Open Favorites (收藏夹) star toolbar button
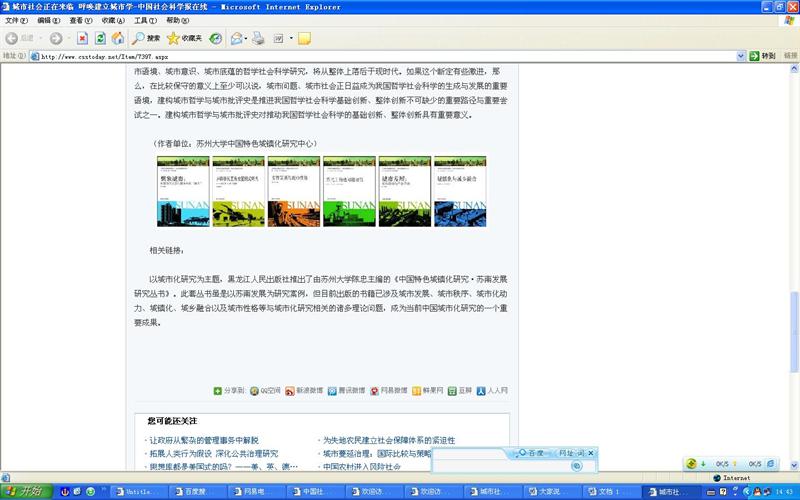Screen dimensions: 800x500 185,38
